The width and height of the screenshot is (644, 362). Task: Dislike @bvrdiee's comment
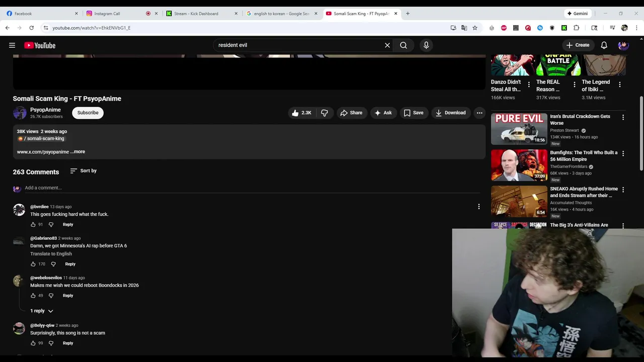click(51, 225)
